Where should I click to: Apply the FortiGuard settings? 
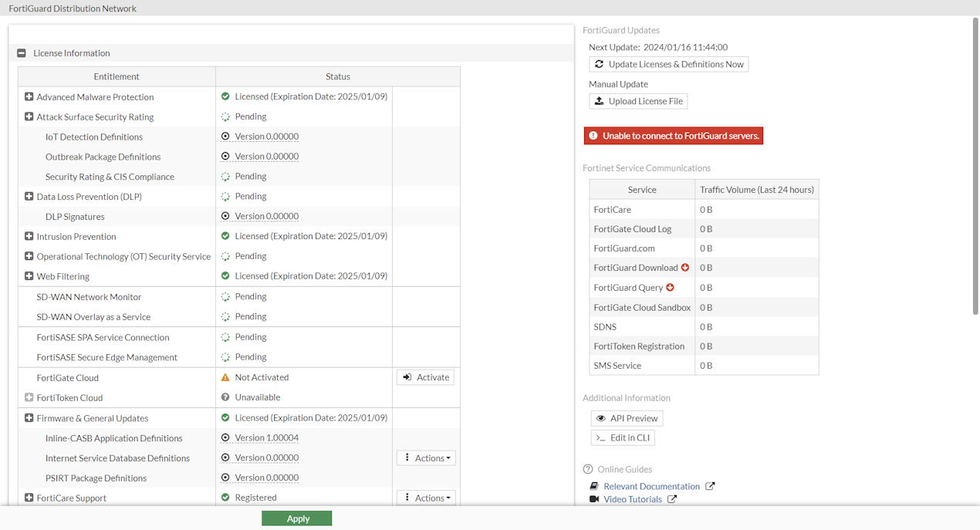(296, 518)
